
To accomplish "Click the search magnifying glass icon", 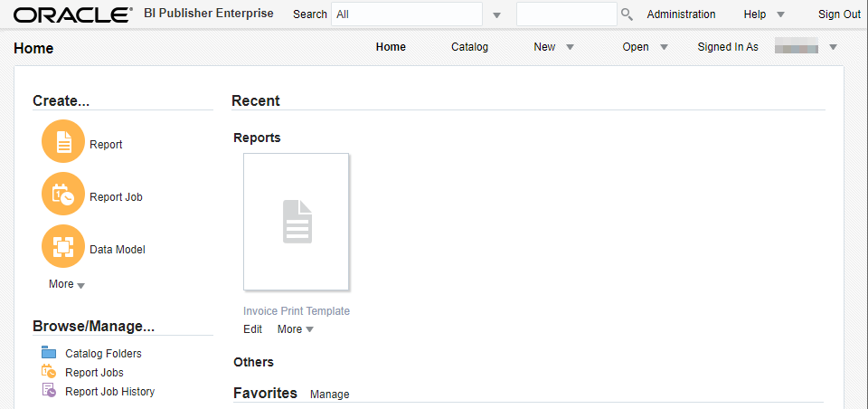I will (627, 14).
